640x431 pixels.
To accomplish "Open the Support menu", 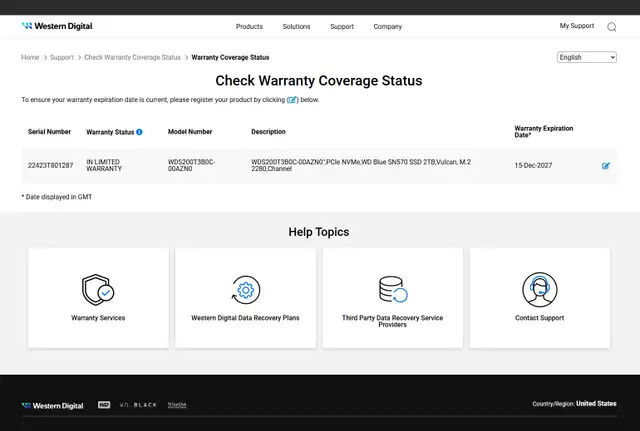I will coord(342,27).
